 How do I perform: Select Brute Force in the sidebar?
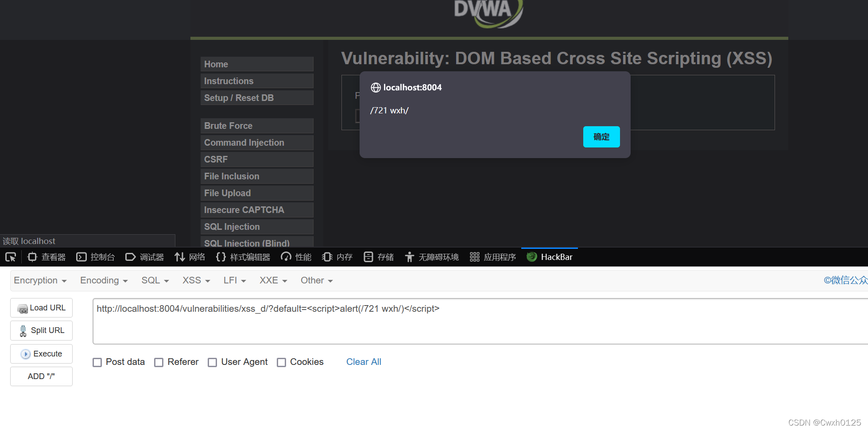[x=257, y=126]
